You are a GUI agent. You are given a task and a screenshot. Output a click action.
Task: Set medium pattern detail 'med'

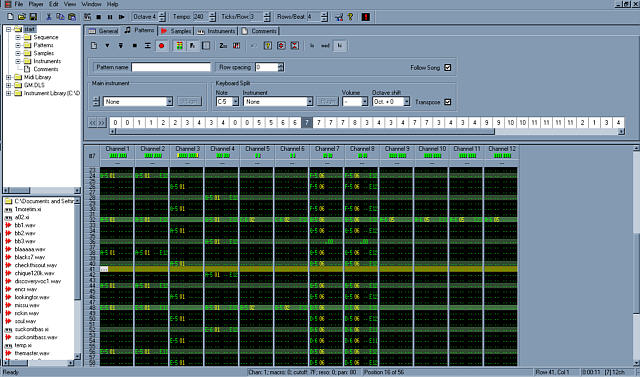326,46
